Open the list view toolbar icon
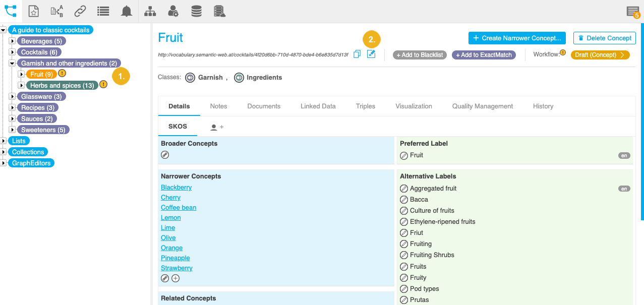Image resolution: width=644 pixels, height=305 pixels. click(103, 11)
